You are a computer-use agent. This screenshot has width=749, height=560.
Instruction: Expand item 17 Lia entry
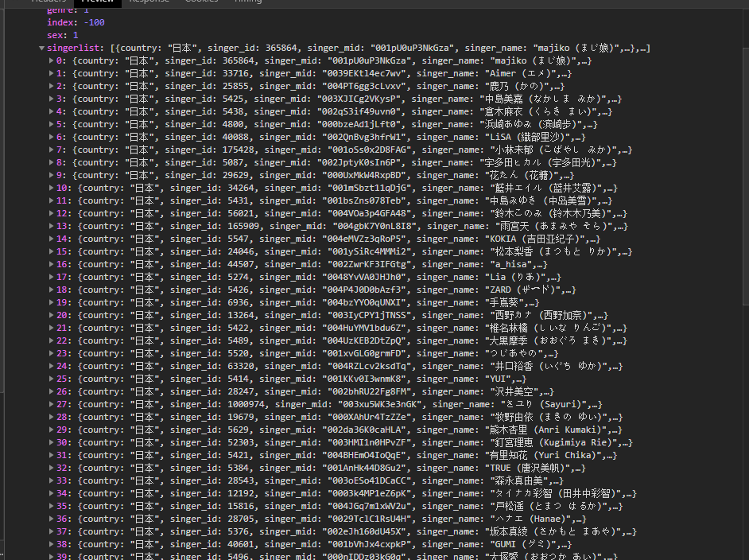[x=51, y=277]
